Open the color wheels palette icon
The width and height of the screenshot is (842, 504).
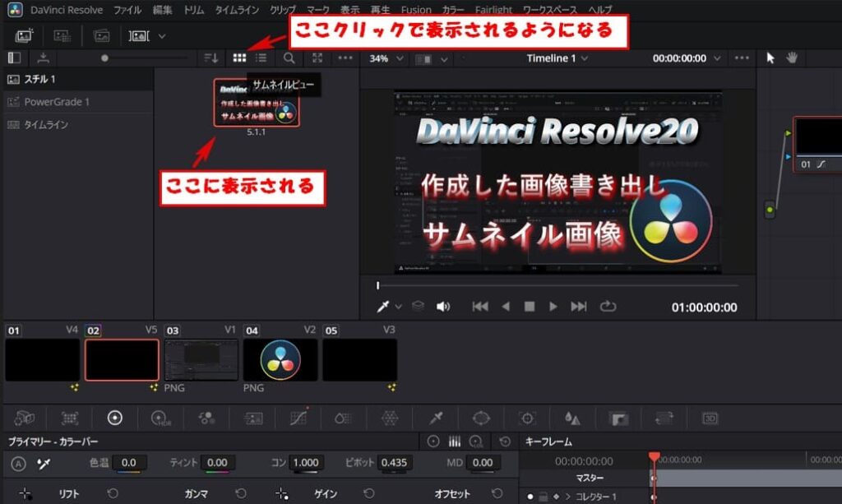click(x=115, y=418)
